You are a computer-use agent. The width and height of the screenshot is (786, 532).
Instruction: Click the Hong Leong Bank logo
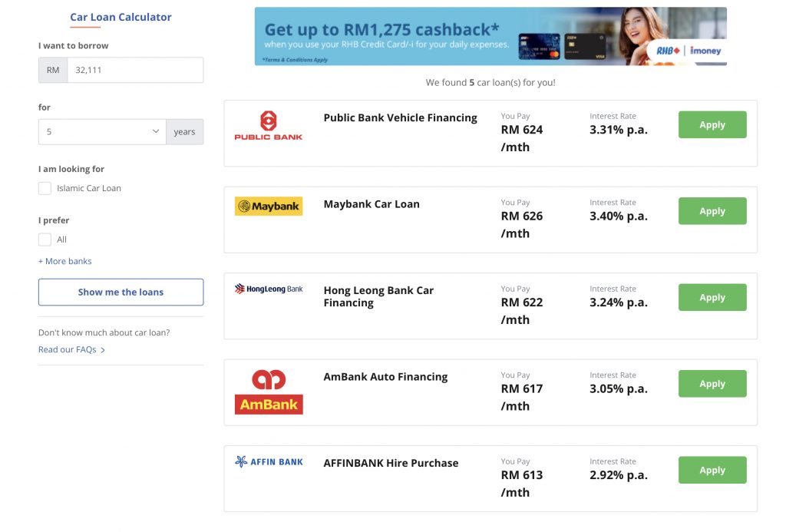pos(268,289)
